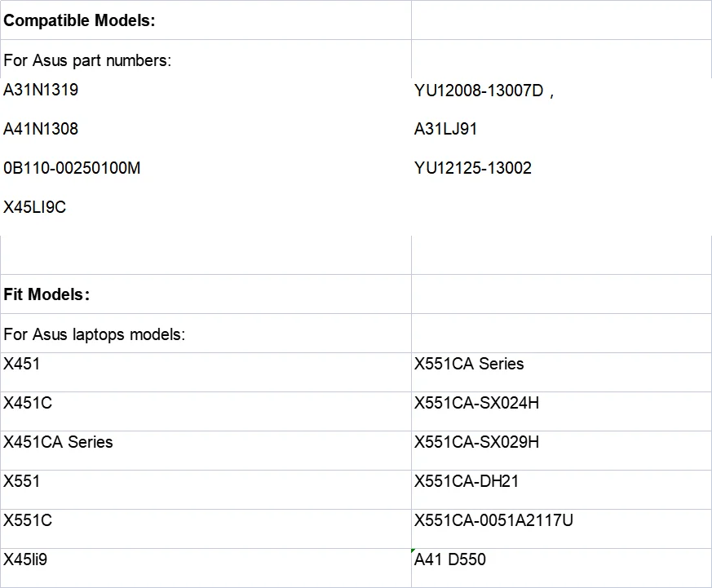The width and height of the screenshot is (712, 588).
Task: Click the X551C model cell
Action: tap(28, 520)
